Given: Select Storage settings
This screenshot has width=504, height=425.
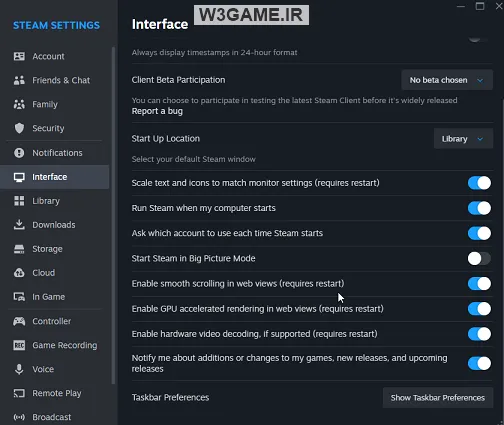Looking at the screenshot, I should (55, 249).
